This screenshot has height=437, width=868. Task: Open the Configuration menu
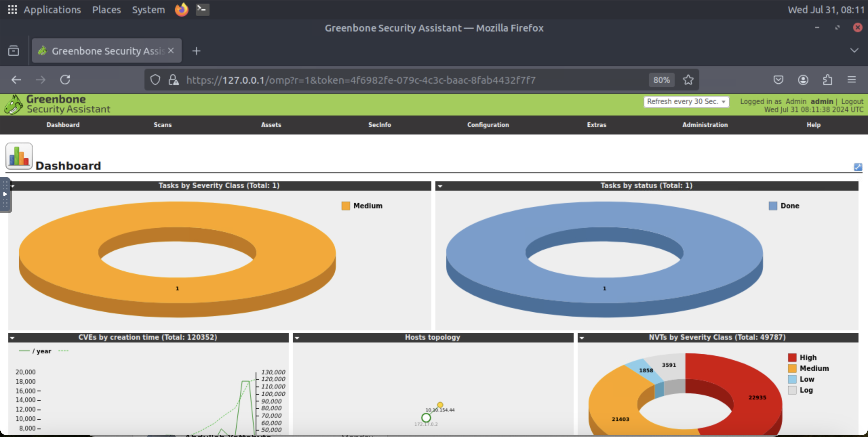click(488, 125)
